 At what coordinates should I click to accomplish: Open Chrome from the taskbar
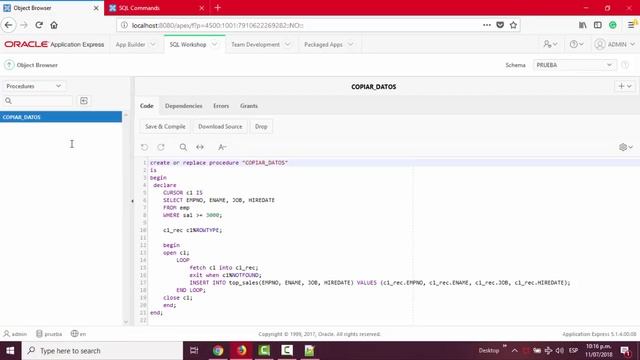pyautogui.click(x=218, y=351)
